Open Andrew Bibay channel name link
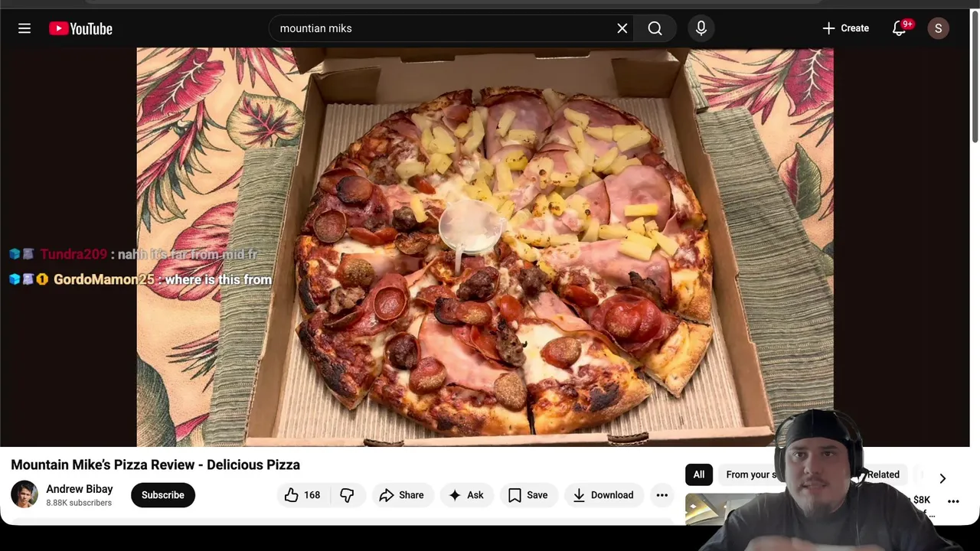 coord(79,489)
